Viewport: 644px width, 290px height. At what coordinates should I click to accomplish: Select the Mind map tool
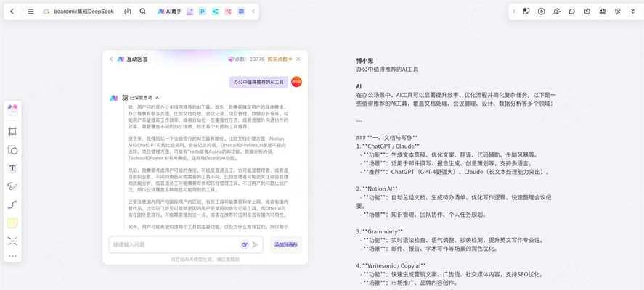[x=13, y=241]
